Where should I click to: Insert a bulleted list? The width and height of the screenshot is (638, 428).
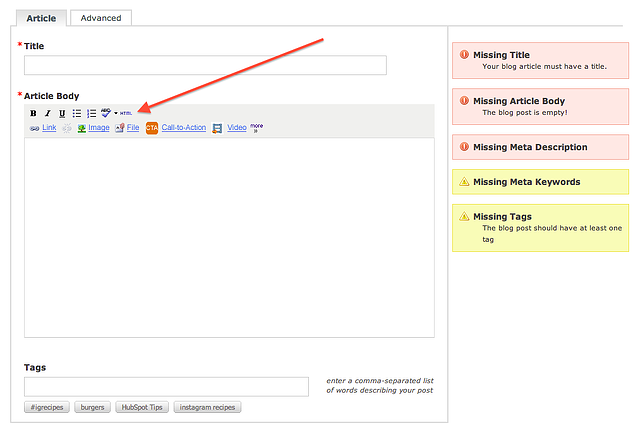point(76,113)
